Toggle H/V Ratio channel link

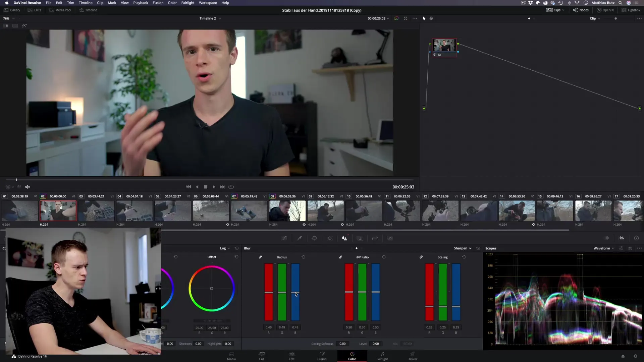(340, 257)
